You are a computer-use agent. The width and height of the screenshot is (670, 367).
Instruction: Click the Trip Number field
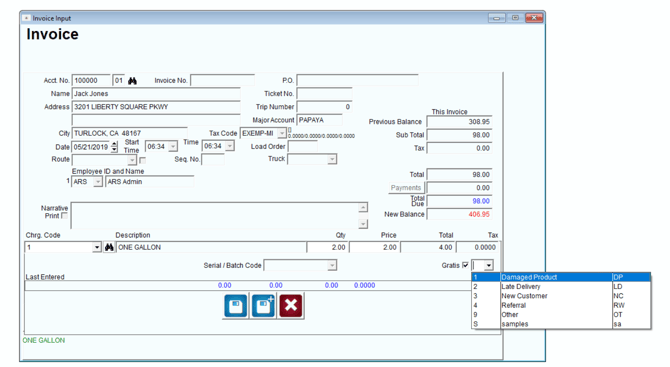pos(324,107)
